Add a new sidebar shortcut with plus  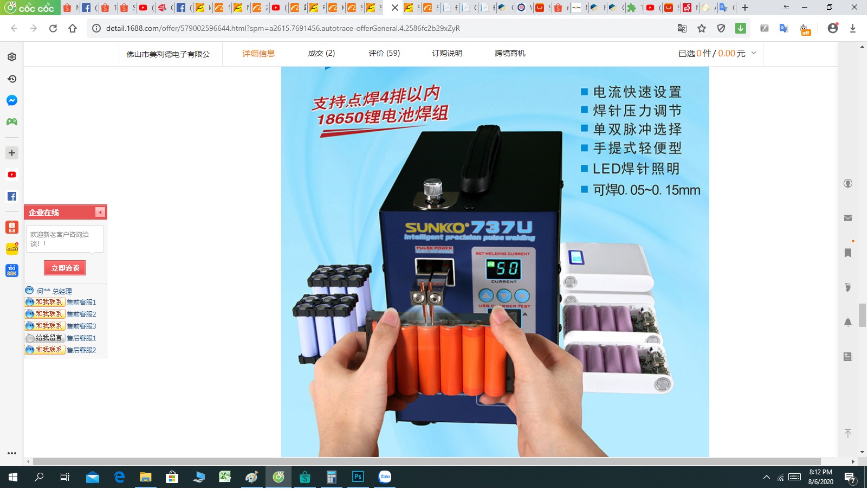pos(12,153)
